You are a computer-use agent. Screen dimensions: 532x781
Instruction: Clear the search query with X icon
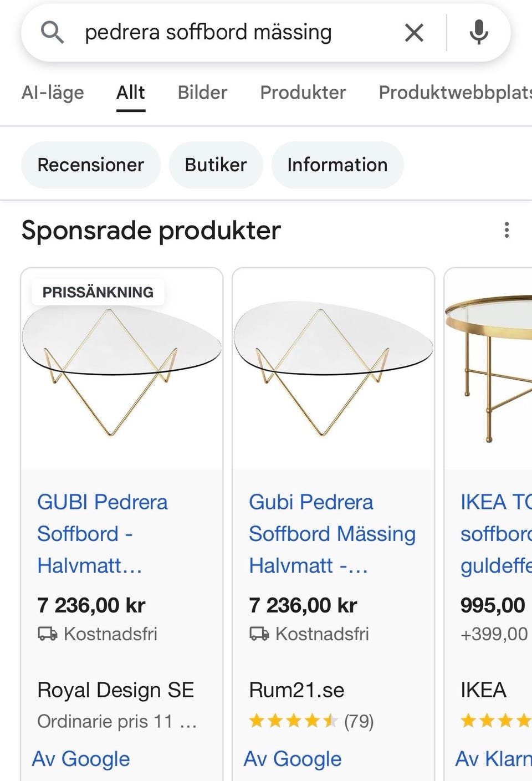[x=414, y=33]
